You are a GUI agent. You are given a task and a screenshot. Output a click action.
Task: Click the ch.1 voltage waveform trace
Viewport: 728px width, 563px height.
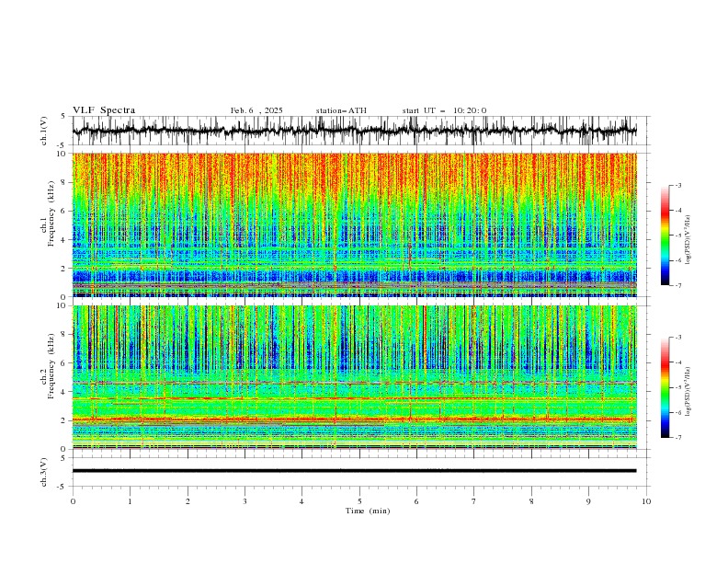[x=355, y=131]
